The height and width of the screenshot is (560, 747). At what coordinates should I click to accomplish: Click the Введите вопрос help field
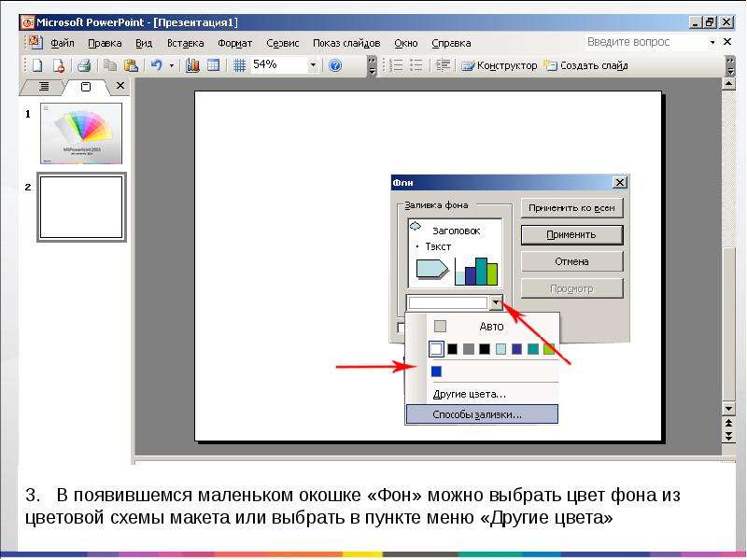645,42
